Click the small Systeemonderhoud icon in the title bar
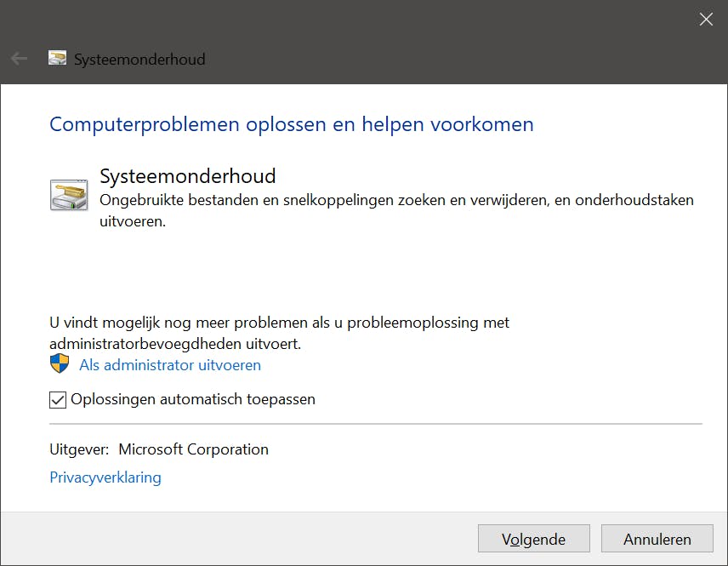 pos(57,59)
